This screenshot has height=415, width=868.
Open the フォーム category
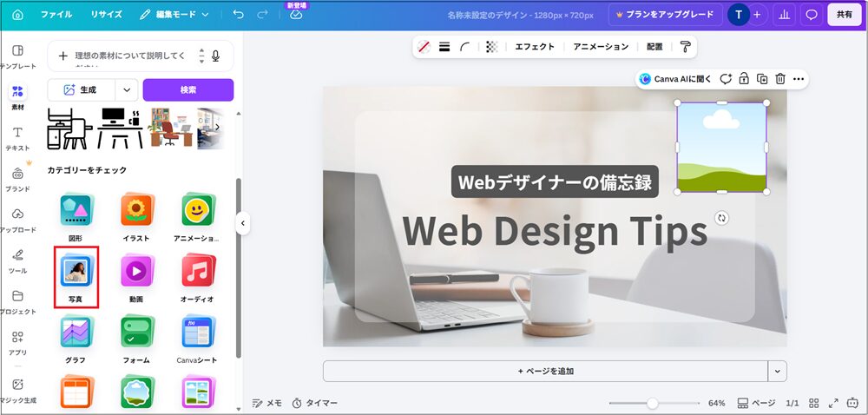[x=136, y=339]
